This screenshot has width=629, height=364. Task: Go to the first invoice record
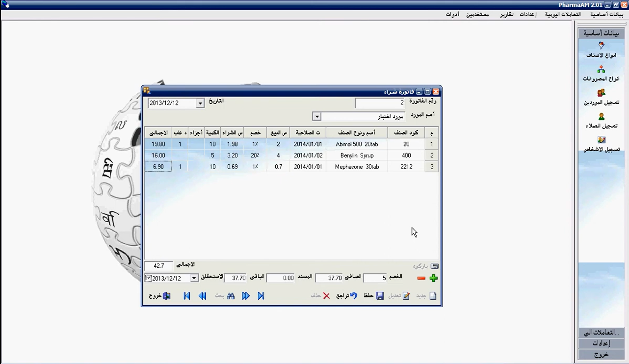[187, 296]
